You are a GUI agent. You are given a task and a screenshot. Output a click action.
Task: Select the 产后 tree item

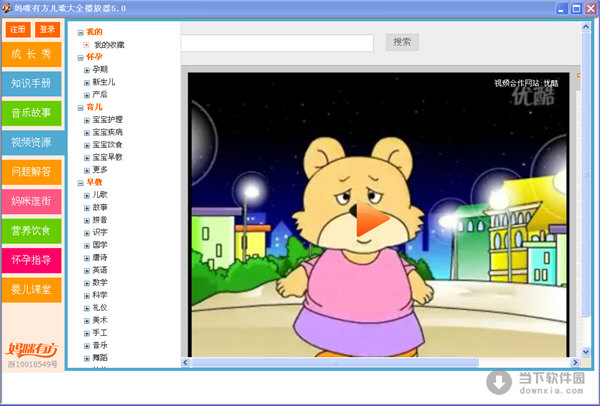tap(100, 95)
